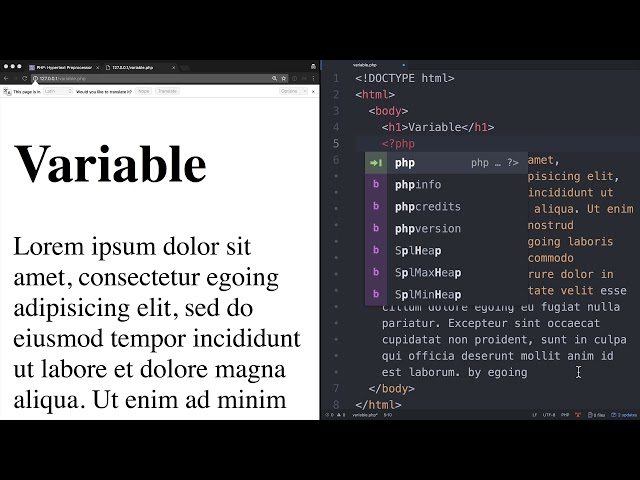Open a new browser tab

click(185, 67)
